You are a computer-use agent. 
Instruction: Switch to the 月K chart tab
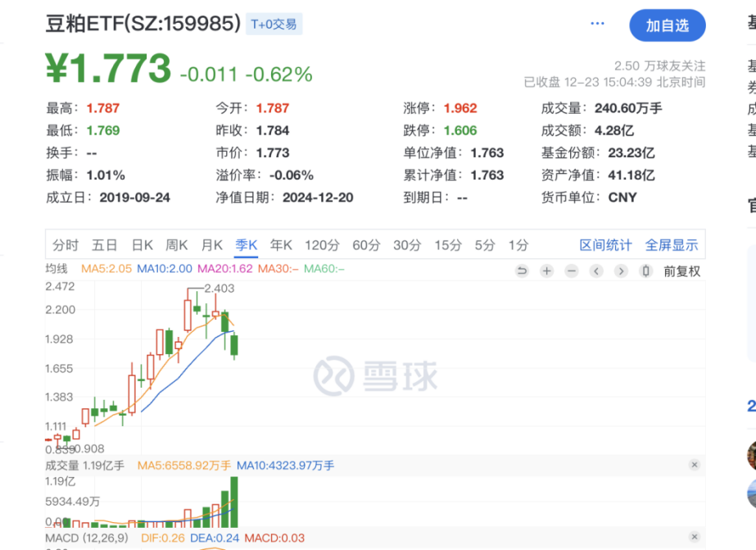(x=211, y=245)
